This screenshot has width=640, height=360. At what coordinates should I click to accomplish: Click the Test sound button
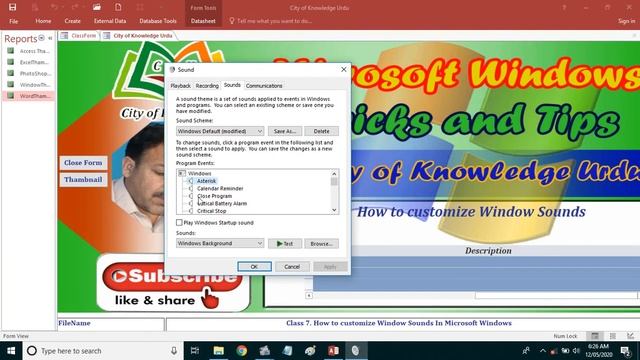[285, 244]
